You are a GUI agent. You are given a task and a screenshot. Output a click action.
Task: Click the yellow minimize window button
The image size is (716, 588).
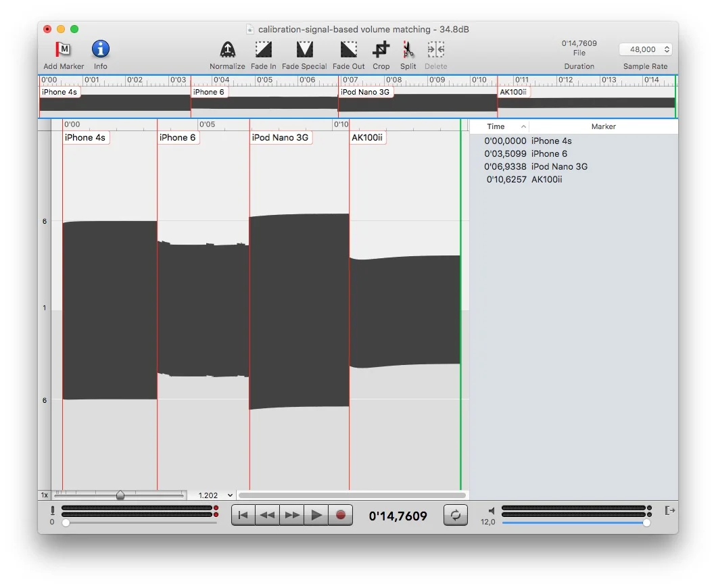pyautogui.click(x=61, y=29)
